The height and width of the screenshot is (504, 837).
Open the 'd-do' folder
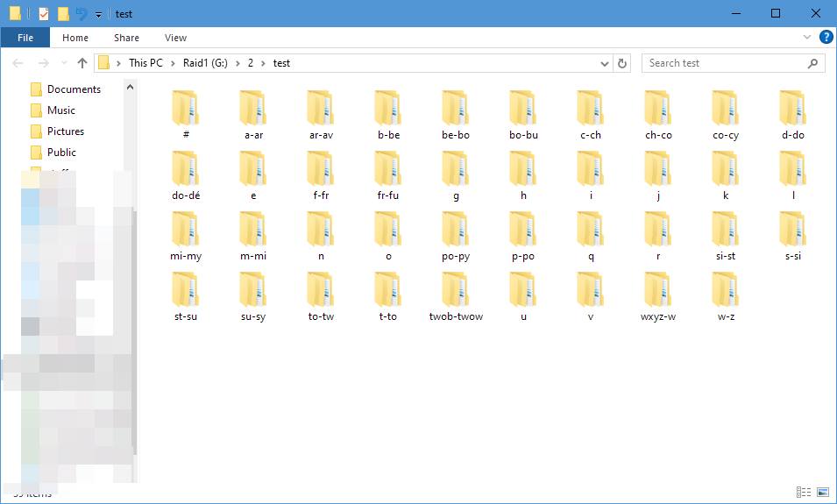pos(793,115)
